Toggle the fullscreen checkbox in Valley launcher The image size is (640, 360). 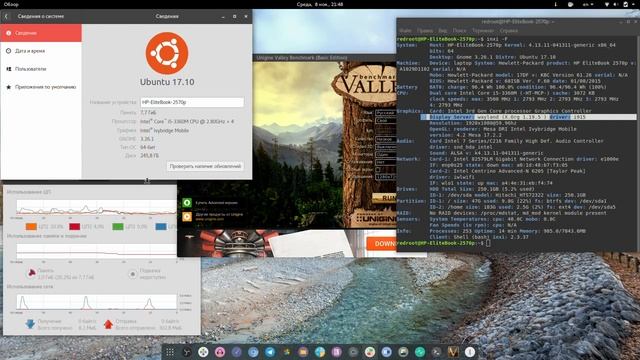[x=378, y=169]
